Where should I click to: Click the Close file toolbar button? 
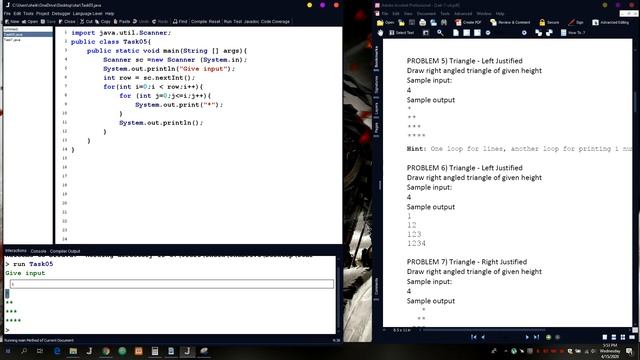click(67, 22)
